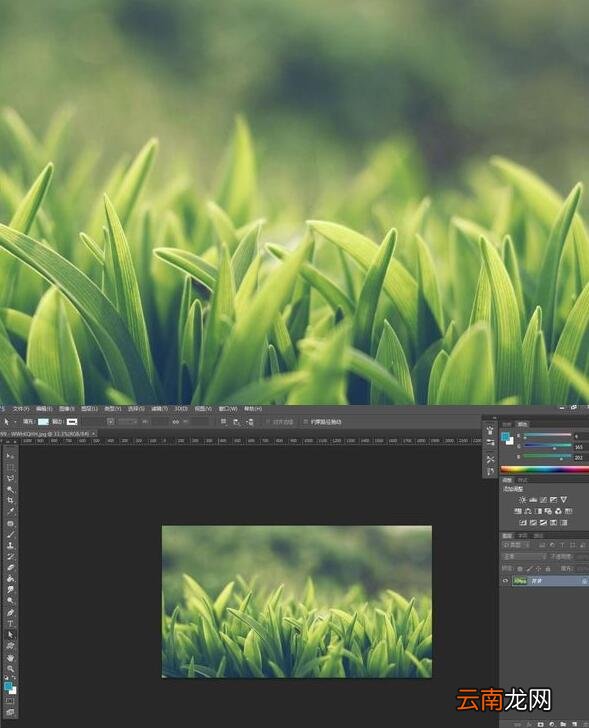Select the Move tool in toolbox
The image size is (589, 728).
click(10, 456)
